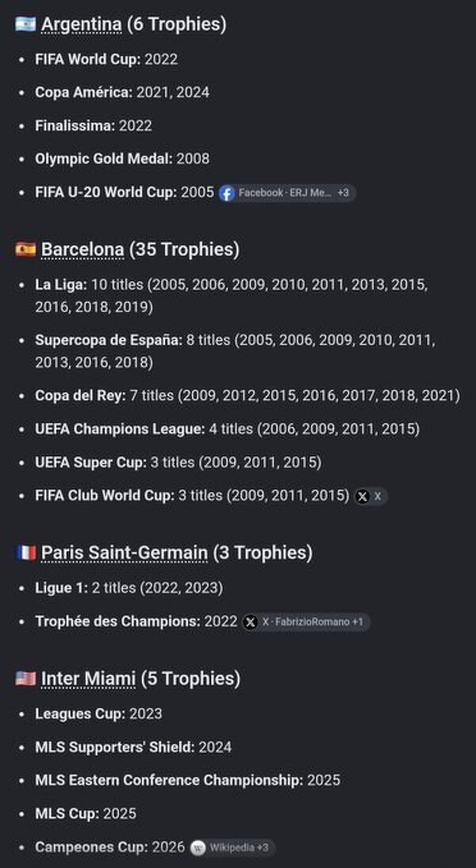The height and width of the screenshot is (868, 476).
Task: Open the Paris Saint-Germain underlined link
Action: coord(125,553)
